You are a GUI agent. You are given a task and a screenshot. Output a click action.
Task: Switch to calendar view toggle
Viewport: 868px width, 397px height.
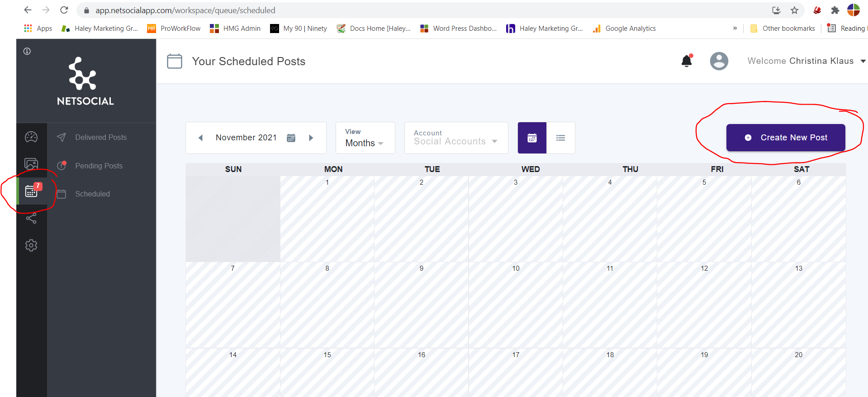[532, 138]
